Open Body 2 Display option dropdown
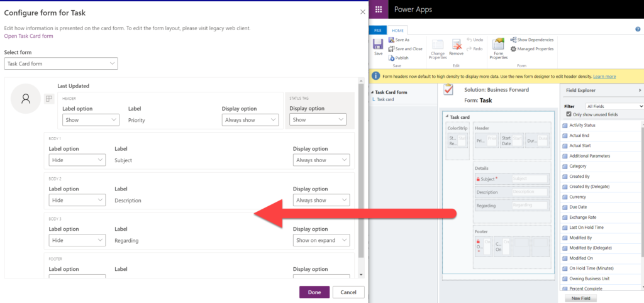Image resolution: width=644 pixels, height=303 pixels. coord(321,201)
